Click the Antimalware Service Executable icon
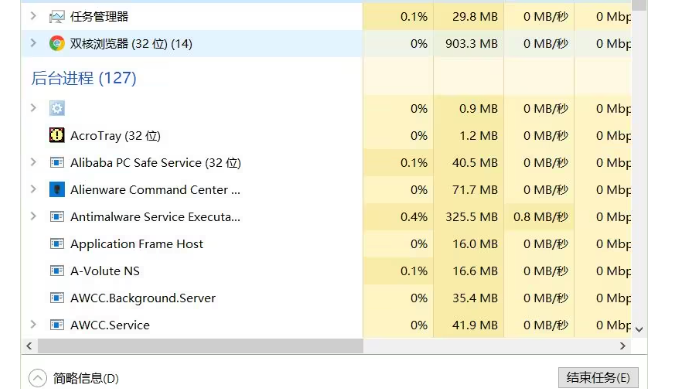Viewport: 681px width, 389px height. 57,216
